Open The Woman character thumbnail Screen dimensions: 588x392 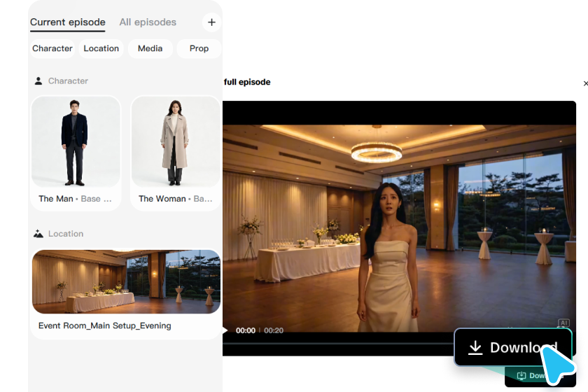click(176, 141)
